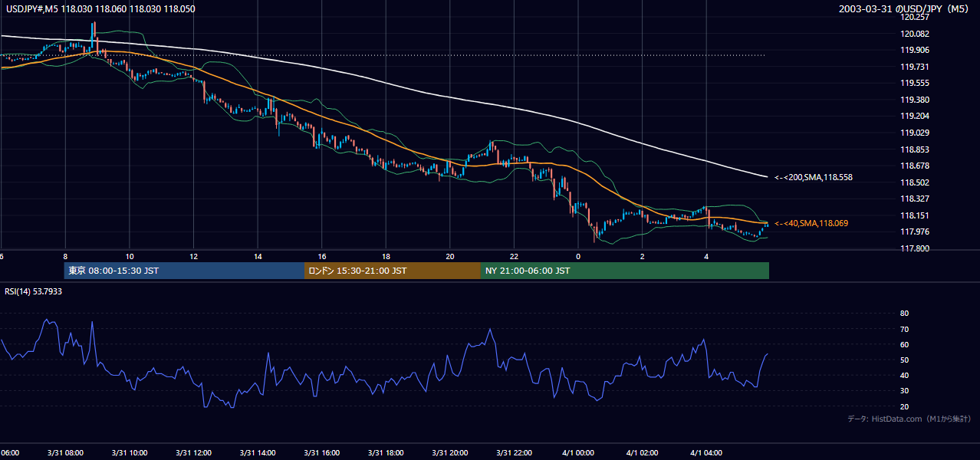This screenshot has height=460, width=980.
Task: Click RSI scale value 30
Action: (904, 391)
